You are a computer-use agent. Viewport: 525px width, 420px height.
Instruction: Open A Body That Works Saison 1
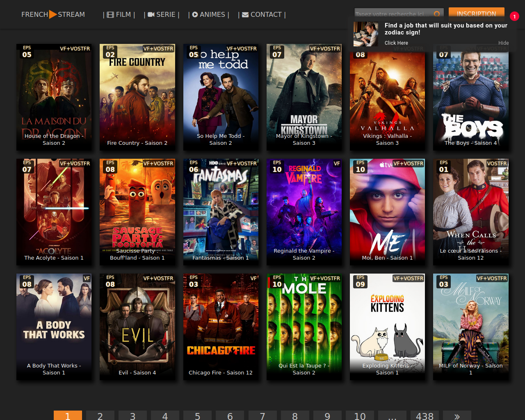pyautogui.click(x=54, y=327)
